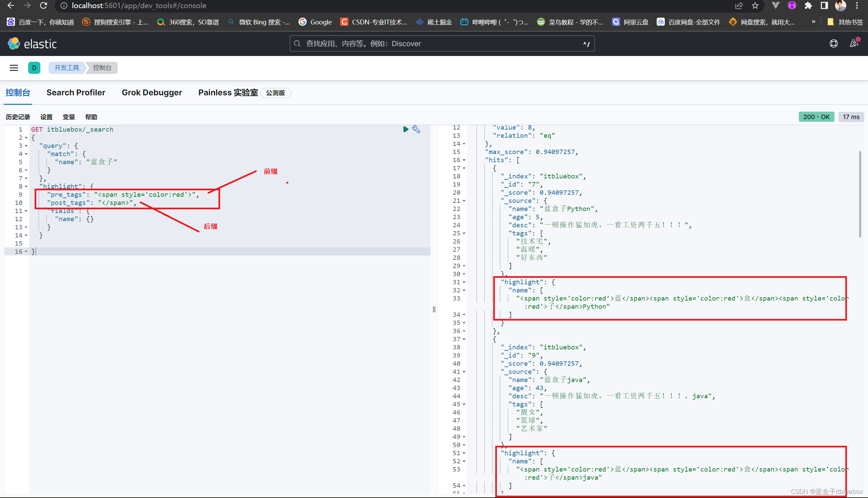The width and height of the screenshot is (868, 498).
Task: Open the hamburger navigation menu
Action: (14, 68)
